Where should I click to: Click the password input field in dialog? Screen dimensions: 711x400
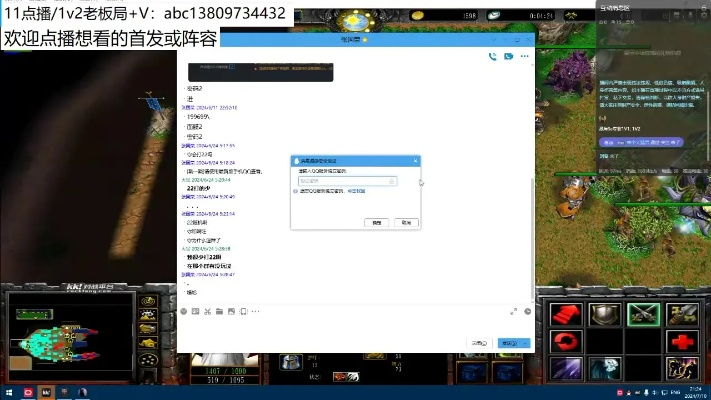click(x=340, y=181)
